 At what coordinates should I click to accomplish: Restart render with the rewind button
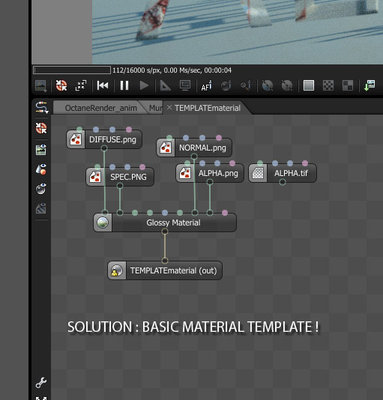tap(102, 86)
